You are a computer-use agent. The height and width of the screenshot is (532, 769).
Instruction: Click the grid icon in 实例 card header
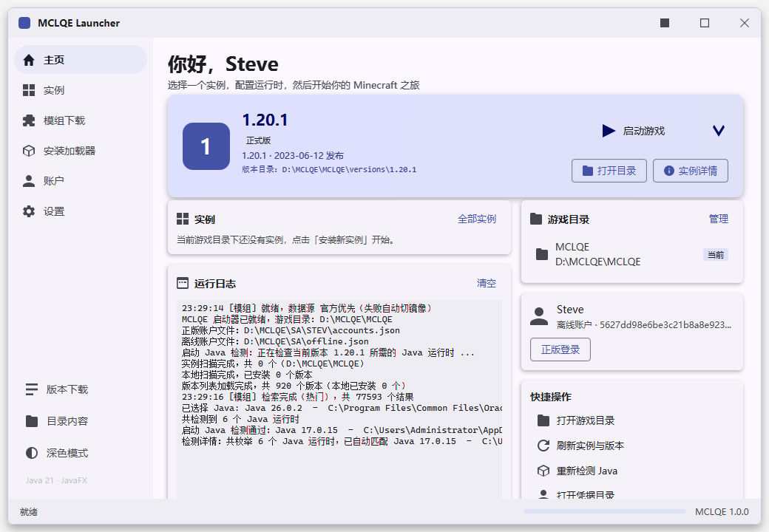click(x=183, y=219)
